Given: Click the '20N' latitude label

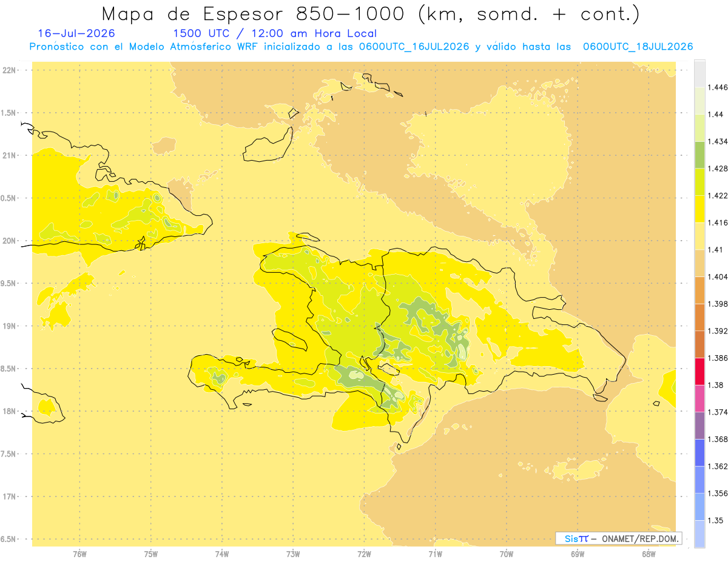Looking at the screenshot, I should (10, 241).
